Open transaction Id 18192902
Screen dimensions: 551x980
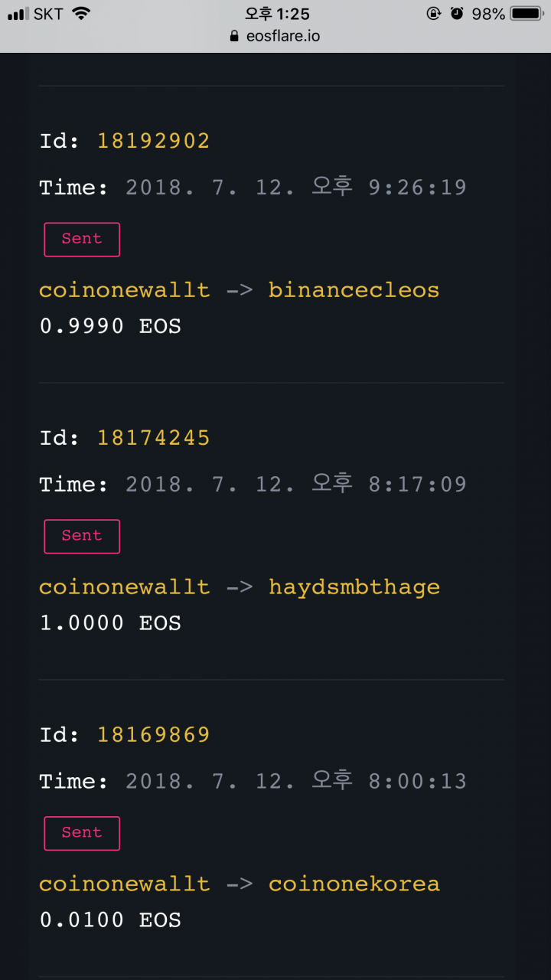point(153,141)
